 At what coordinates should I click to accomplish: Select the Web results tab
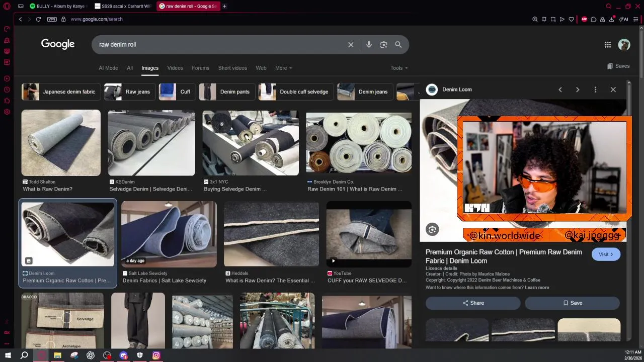pyautogui.click(x=261, y=68)
